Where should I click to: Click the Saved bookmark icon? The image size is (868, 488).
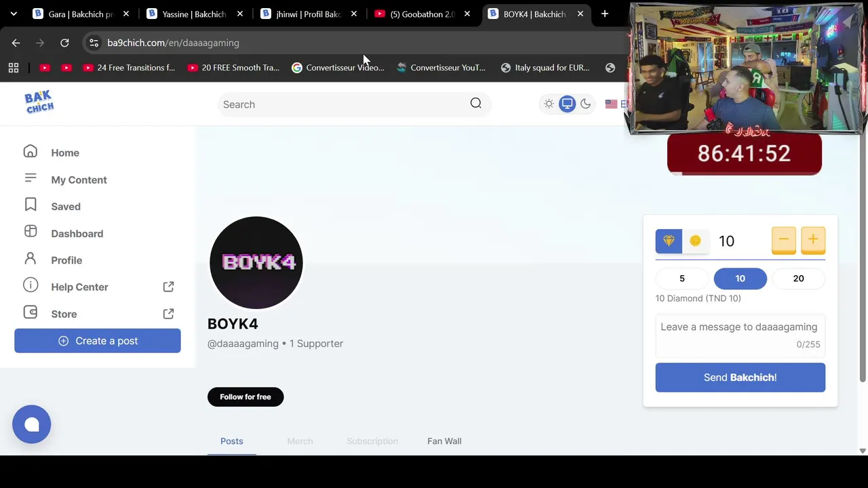[x=31, y=205]
